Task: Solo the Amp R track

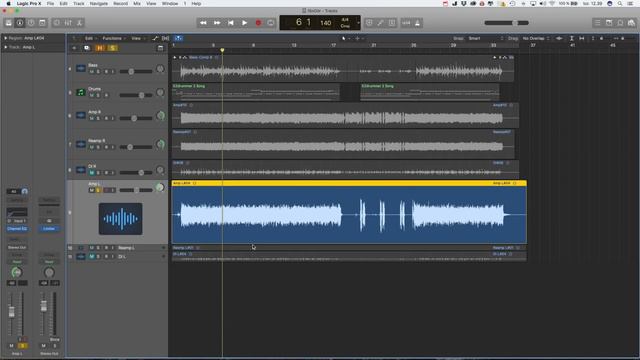Action: click(98, 118)
